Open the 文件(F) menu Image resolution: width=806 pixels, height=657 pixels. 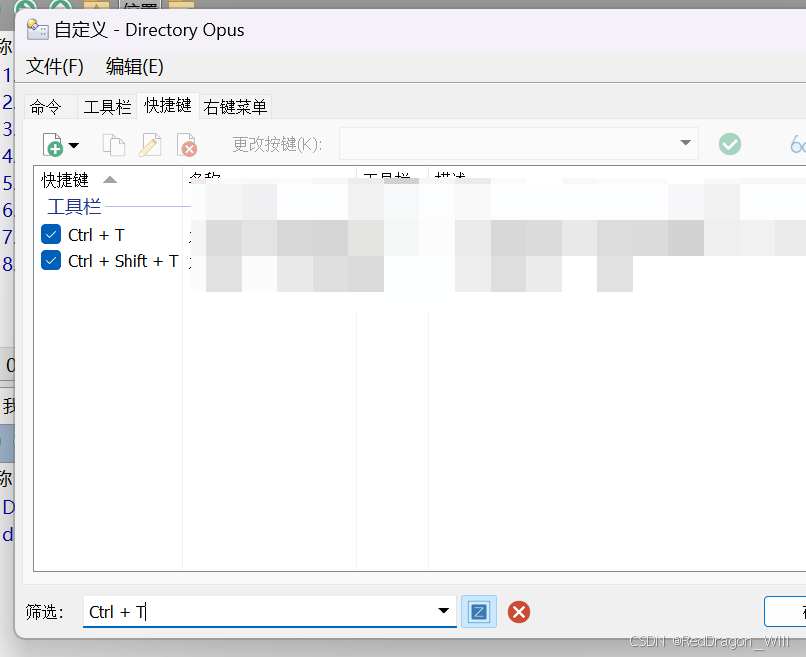click(x=54, y=66)
